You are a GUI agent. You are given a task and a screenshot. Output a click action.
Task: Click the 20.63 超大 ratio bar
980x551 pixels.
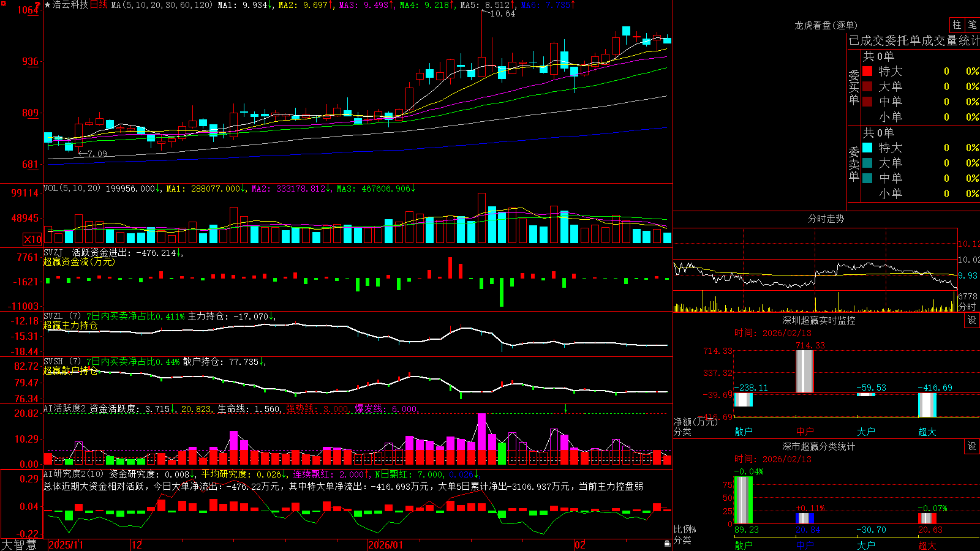pyautogui.click(x=927, y=519)
